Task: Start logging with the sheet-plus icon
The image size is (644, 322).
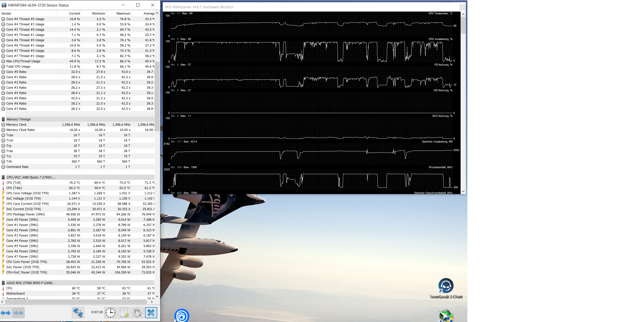Action: 124,313
